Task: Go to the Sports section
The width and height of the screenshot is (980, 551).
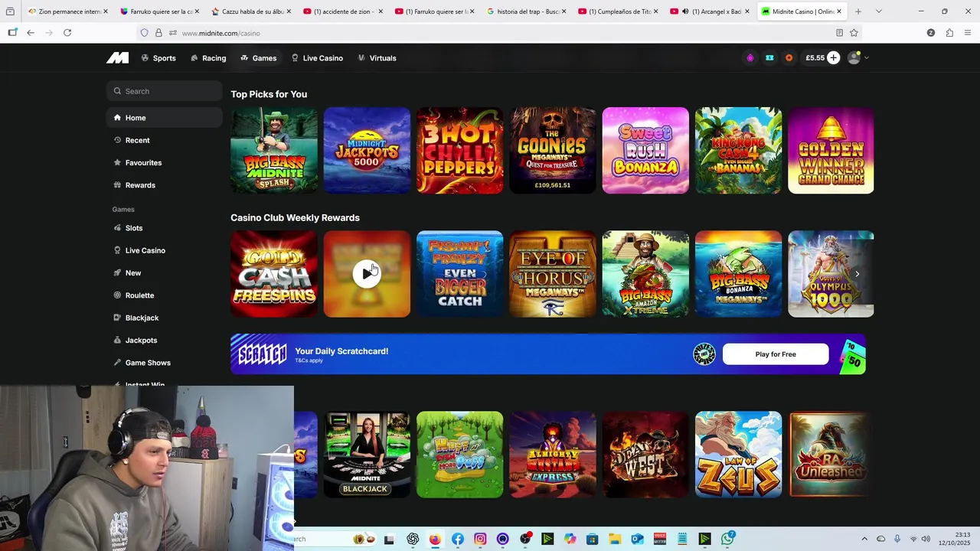Action: 158,58
